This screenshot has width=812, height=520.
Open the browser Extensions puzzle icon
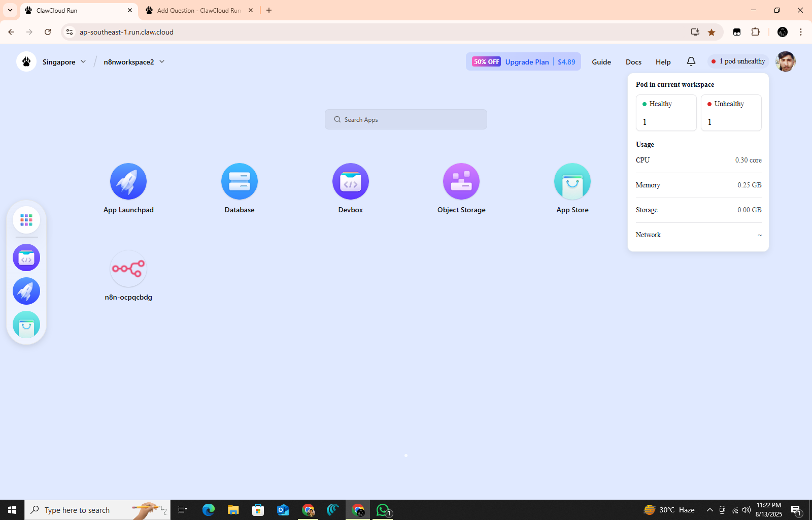point(755,32)
